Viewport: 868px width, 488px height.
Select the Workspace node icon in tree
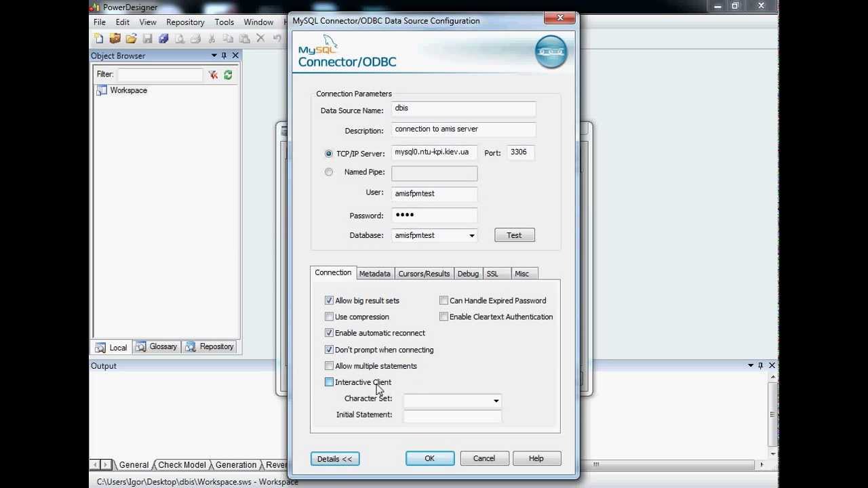pyautogui.click(x=102, y=90)
